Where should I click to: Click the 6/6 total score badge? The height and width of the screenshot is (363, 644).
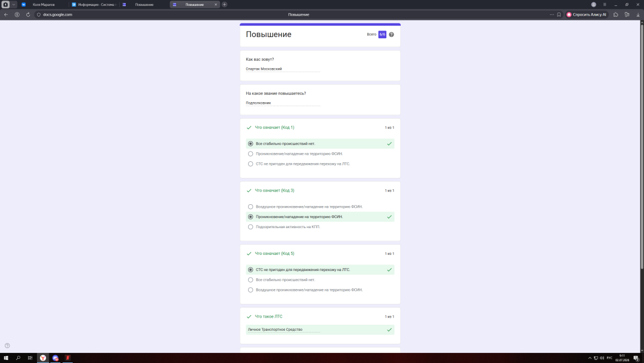pos(382,35)
